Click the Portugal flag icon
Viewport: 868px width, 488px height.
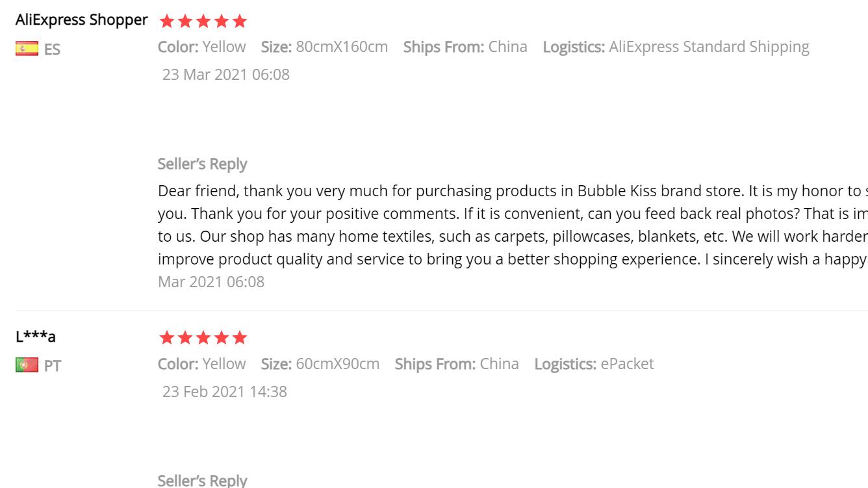click(27, 365)
